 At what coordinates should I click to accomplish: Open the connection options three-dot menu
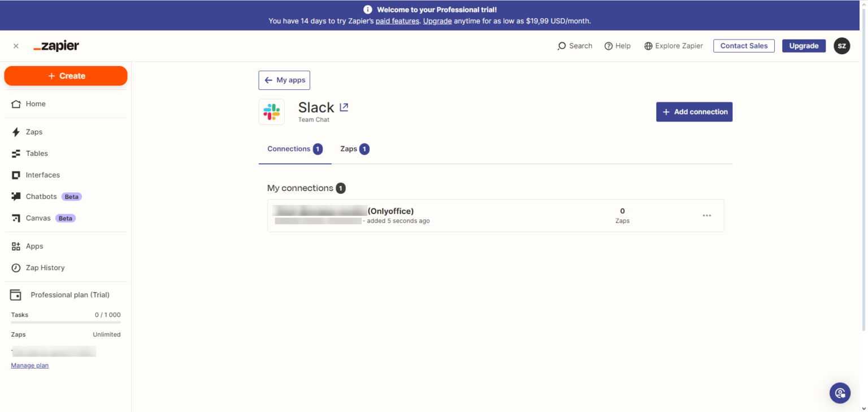[707, 215]
